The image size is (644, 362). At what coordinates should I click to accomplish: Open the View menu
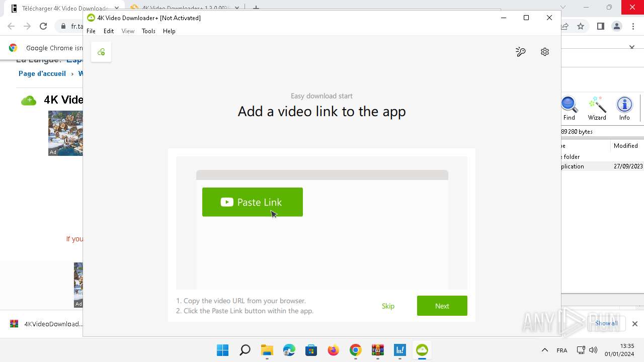point(128,31)
